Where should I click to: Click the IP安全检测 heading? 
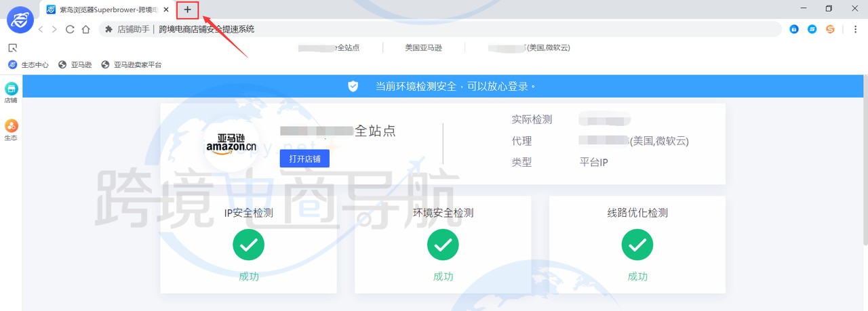(249, 212)
